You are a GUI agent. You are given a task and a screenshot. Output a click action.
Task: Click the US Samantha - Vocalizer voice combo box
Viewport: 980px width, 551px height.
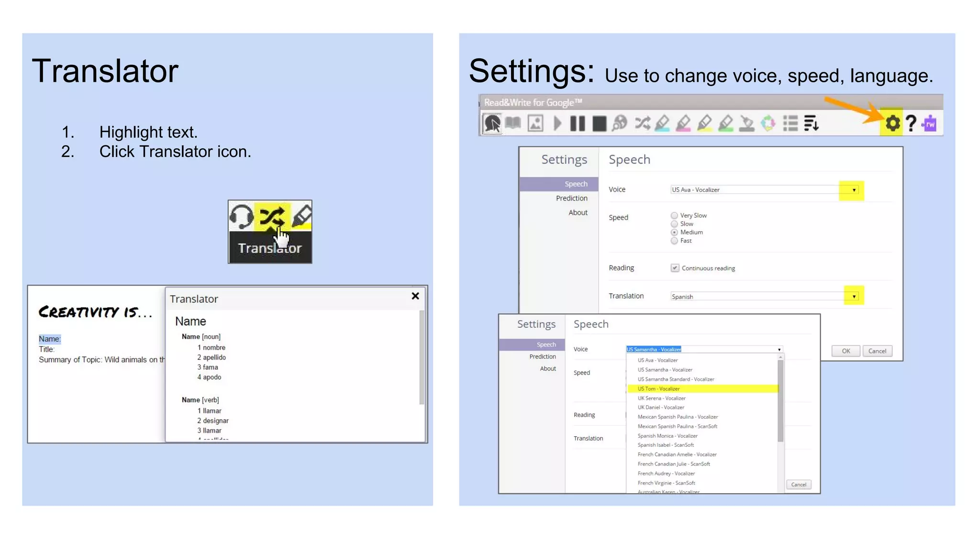pos(704,349)
